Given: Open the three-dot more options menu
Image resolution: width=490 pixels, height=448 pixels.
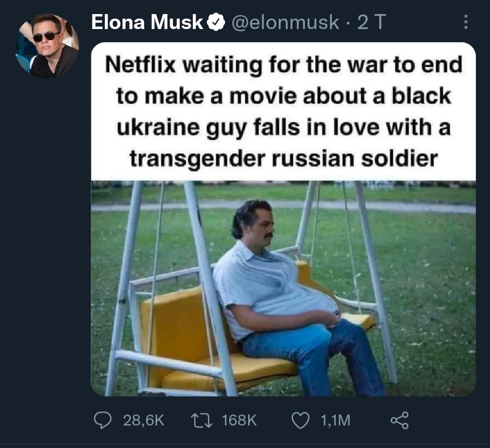Looking at the screenshot, I should (465, 22).
